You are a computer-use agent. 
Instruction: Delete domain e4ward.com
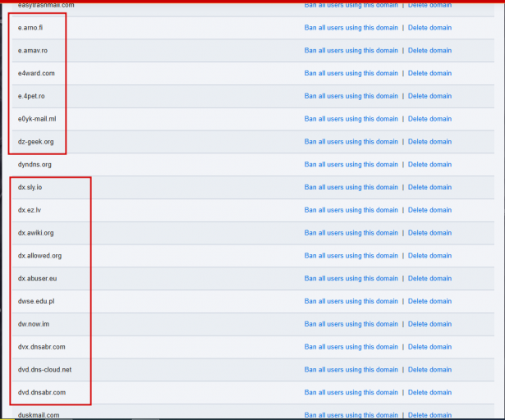click(x=429, y=73)
